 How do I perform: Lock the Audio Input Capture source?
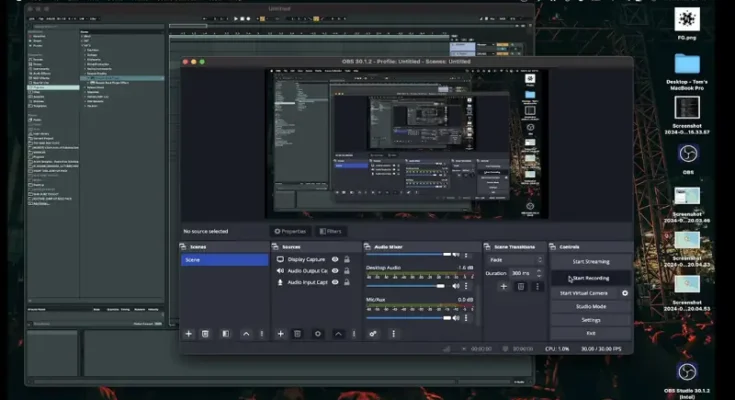click(347, 283)
